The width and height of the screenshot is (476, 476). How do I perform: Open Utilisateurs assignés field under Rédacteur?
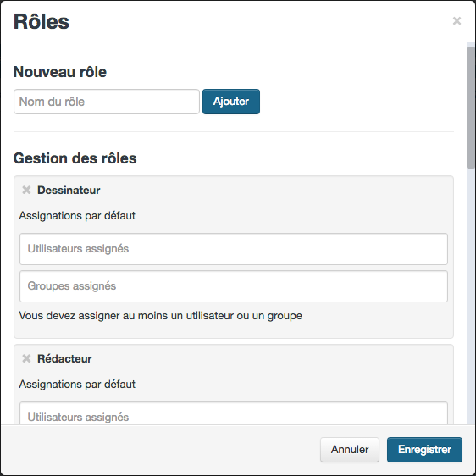[x=234, y=413]
